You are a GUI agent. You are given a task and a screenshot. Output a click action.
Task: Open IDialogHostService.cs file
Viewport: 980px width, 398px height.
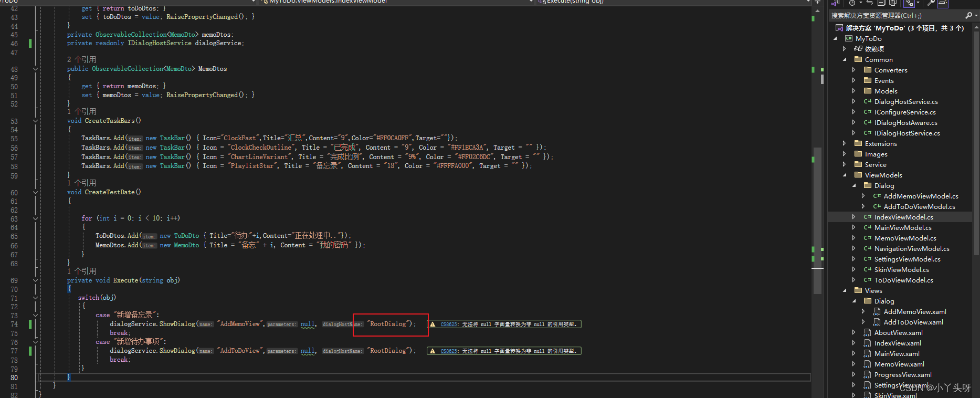(x=907, y=133)
